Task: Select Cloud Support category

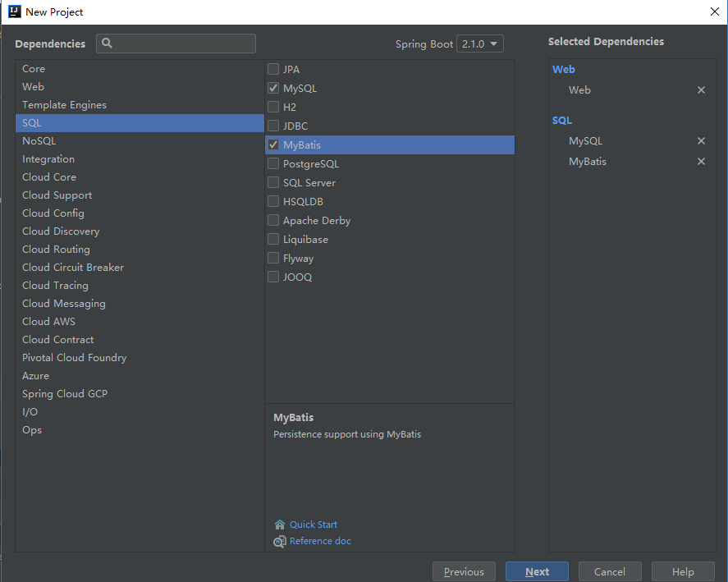Action: 140,195
